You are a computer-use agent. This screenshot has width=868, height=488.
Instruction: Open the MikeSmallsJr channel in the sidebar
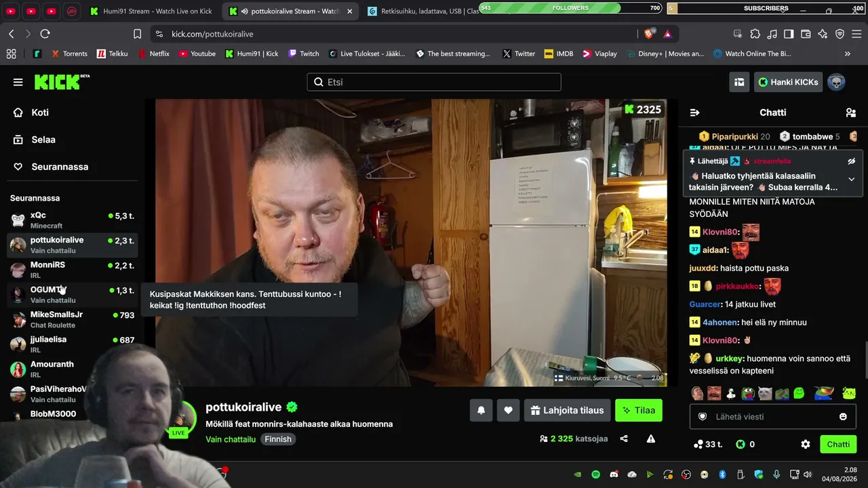pyautogui.click(x=73, y=319)
